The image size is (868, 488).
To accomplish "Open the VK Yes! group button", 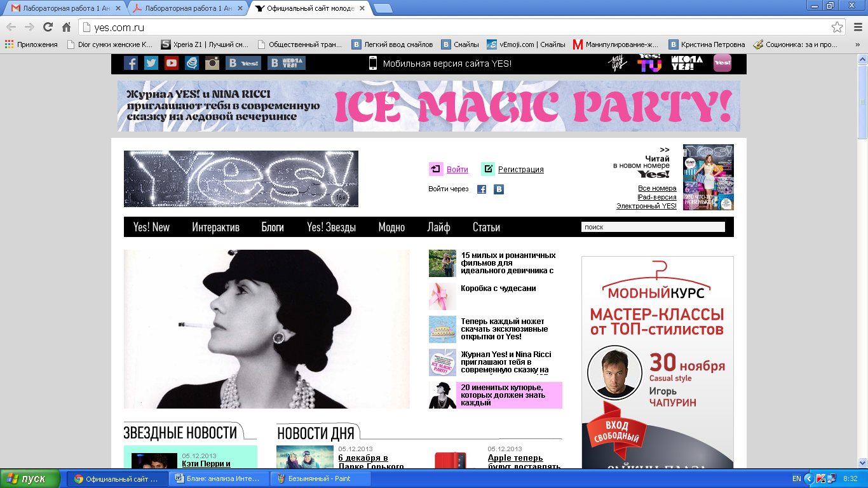I will [x=243, y=63].
